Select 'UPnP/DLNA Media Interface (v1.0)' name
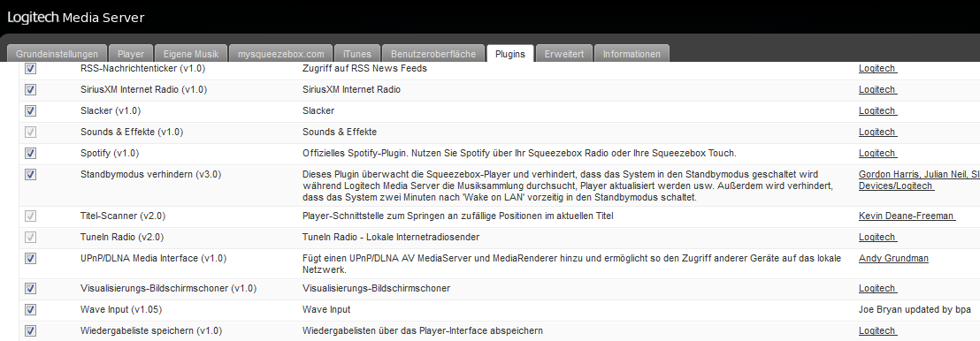The width and height of the screenshot is (980, 341). [154, 258]
